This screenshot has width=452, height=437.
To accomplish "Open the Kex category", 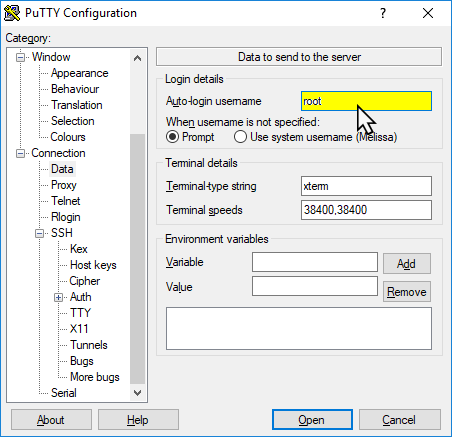I will 79,249.
